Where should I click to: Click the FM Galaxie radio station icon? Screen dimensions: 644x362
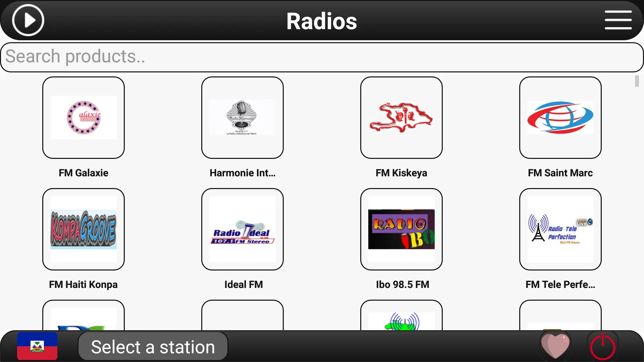pyautogui.click(x=83, y=117)
